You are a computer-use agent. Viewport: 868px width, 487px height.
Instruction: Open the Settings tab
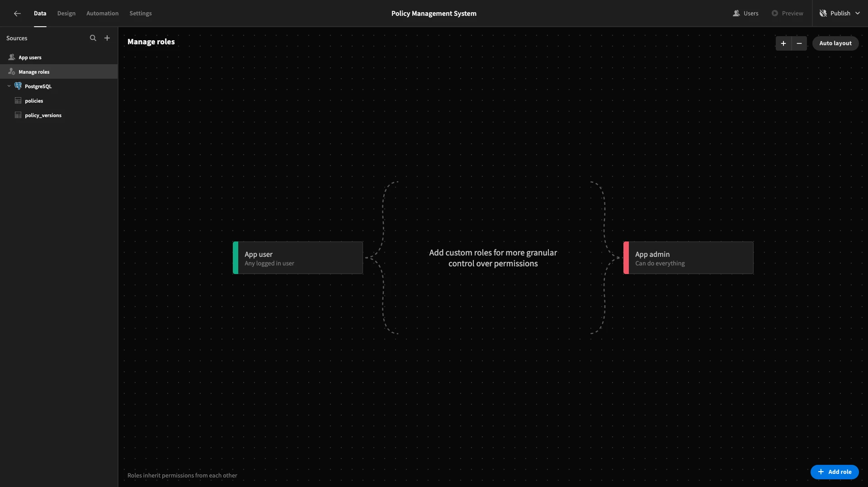pyautogui.click(x=141, y=14)
